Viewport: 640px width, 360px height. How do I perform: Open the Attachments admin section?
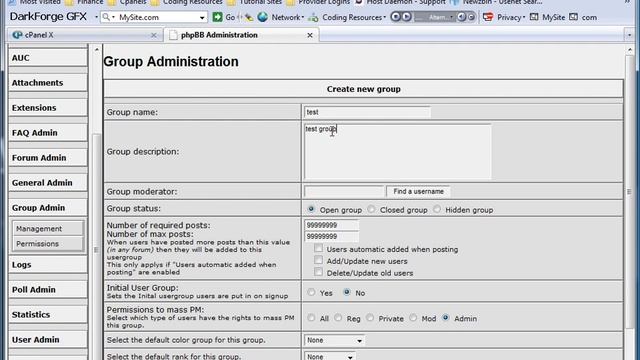48,83
